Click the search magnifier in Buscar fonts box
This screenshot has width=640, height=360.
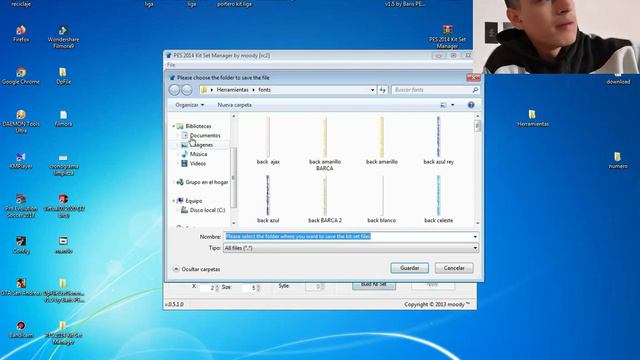pos(475,90)
